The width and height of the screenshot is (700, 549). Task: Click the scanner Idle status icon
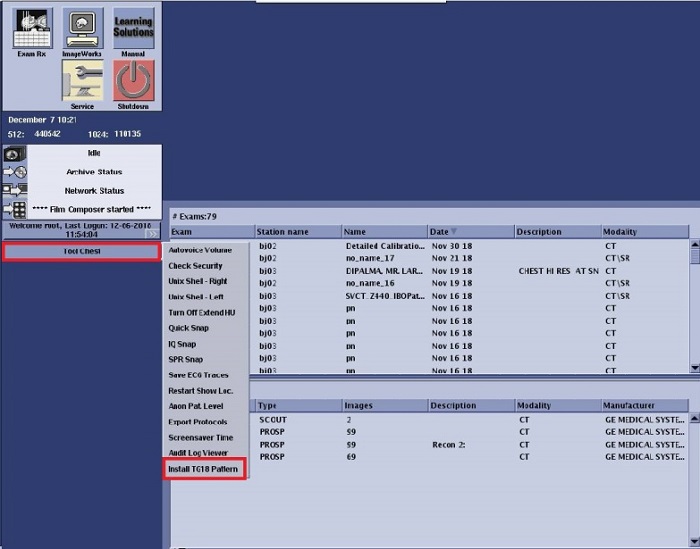15,154
